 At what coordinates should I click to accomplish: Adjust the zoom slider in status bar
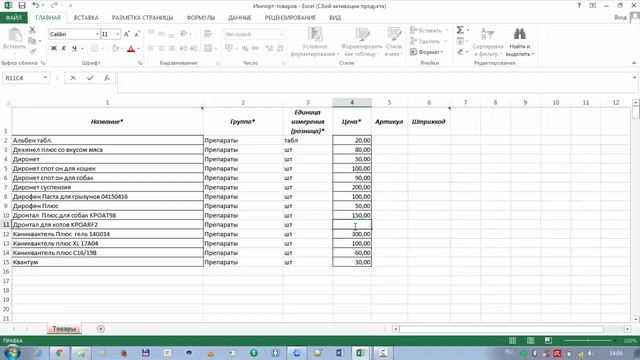(588, 340)
